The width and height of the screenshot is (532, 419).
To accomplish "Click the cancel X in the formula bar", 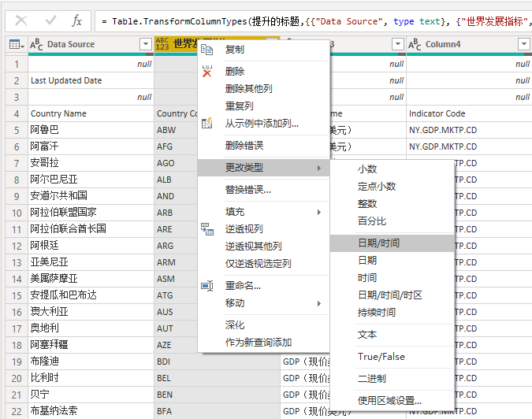I will click(21, 21).
